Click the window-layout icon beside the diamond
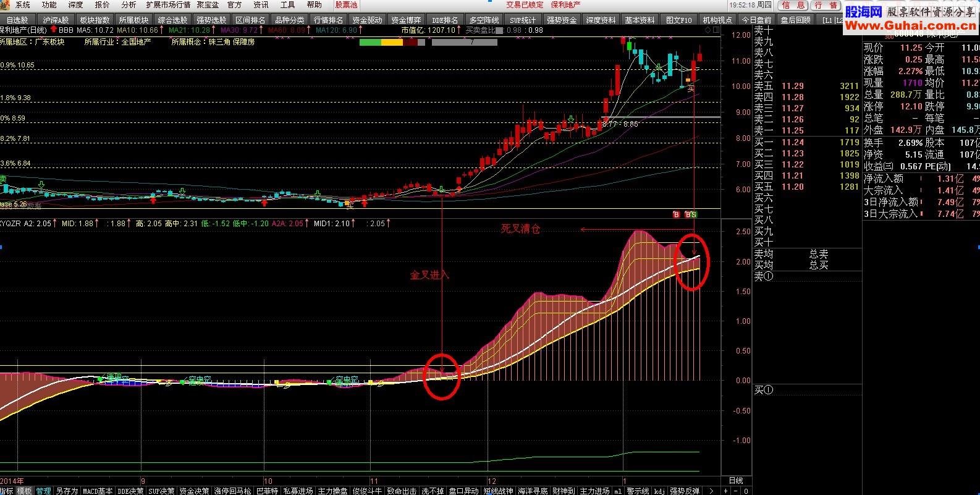980x495 pixels. click(x=716, y=30)
